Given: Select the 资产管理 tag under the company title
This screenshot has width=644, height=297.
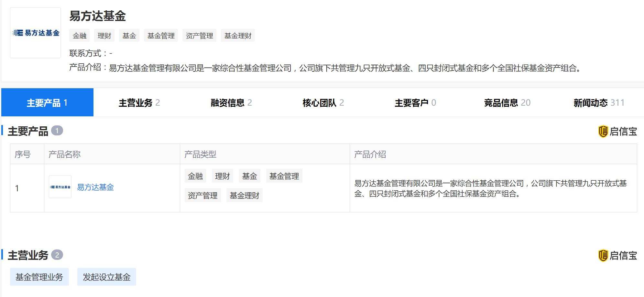Looking at the screenshot, I should pos(199,36).
